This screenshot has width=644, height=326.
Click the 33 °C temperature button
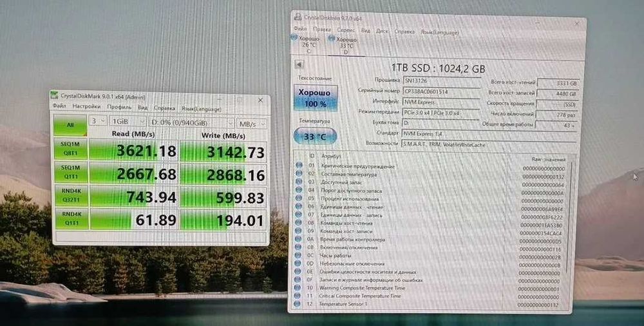pos(316,137)
